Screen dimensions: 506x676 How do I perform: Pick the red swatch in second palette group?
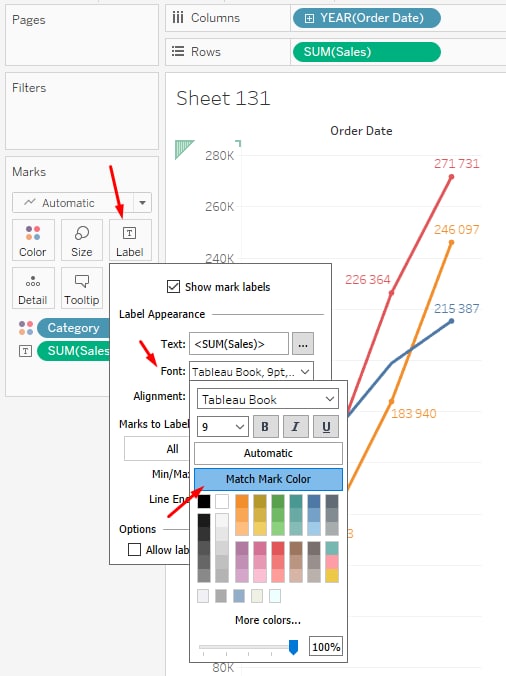[278, 549]
